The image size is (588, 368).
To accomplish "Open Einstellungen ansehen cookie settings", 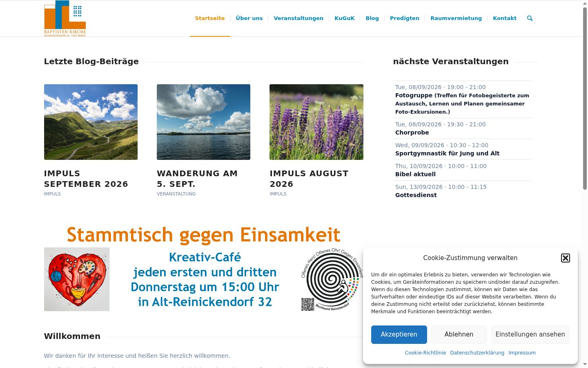I will click(530, 334).
